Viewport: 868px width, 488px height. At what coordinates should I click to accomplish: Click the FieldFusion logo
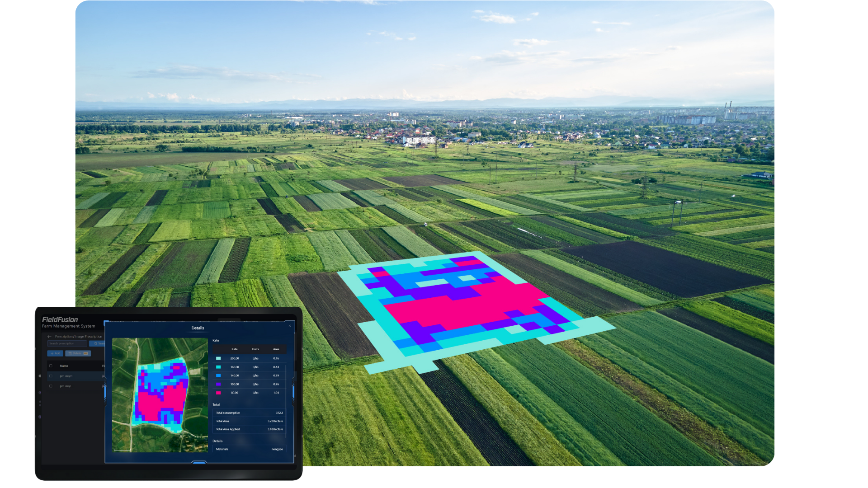point(60,319)
